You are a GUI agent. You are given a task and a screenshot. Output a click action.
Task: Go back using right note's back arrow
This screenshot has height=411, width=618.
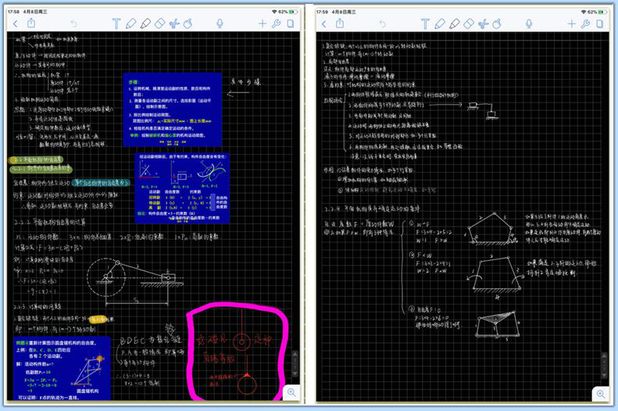pyautogui.click(x=324, y=22)
